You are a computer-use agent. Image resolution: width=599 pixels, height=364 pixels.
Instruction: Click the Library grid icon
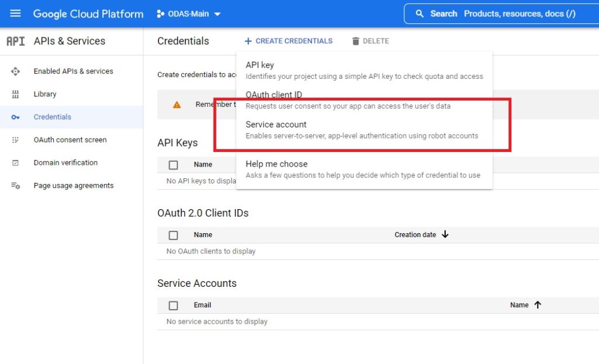point(15,94)
